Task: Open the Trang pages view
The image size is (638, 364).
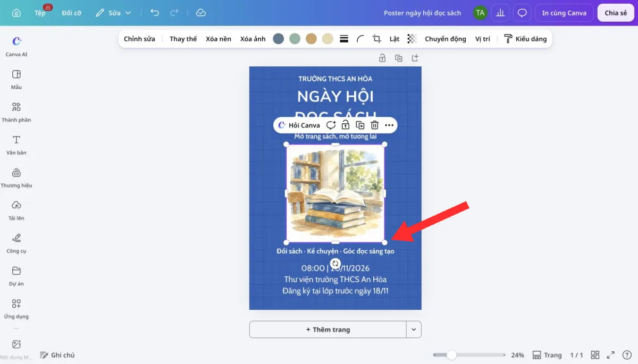Action: pyautogui.click(x=547, y=355)
